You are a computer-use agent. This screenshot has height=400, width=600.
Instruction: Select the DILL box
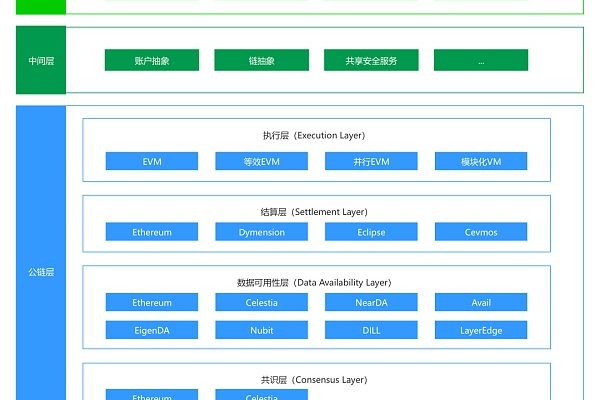coord(371,330)
